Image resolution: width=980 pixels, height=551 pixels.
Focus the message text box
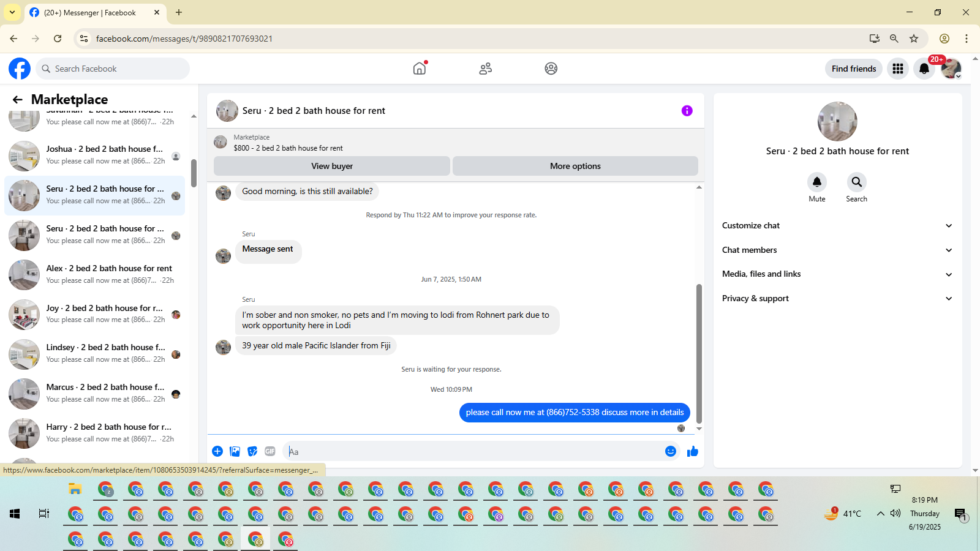click(475, 451)
